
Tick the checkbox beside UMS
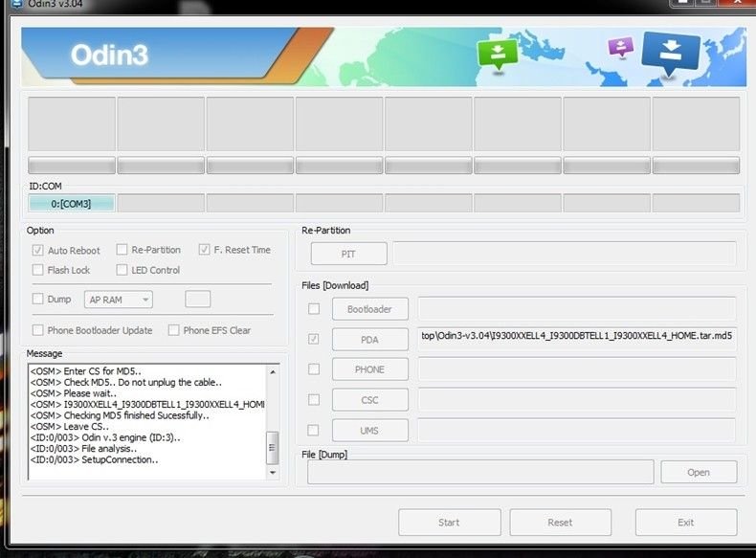(x=314, y=430)
